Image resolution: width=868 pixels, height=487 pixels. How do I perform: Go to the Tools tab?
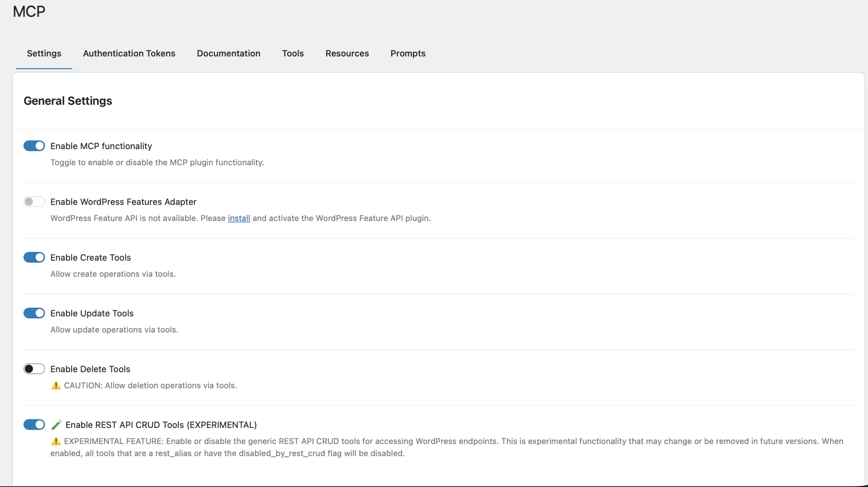293,54
